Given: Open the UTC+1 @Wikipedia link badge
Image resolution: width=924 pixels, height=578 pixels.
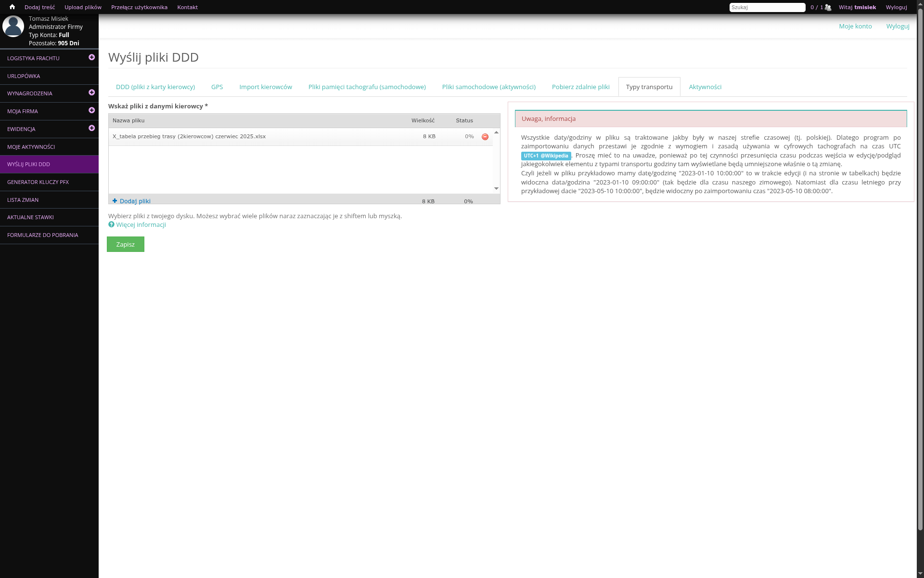Looking at the screenshot, I should click(546, 156).
